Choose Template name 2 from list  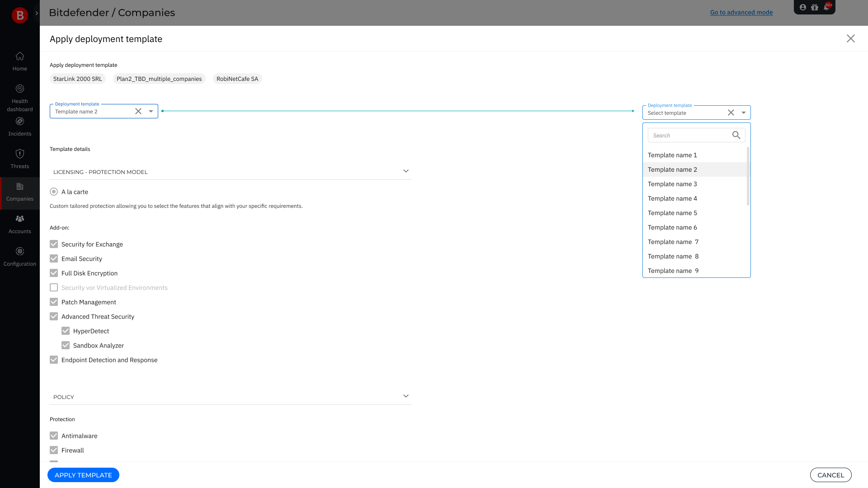click(x=694, y=169)
